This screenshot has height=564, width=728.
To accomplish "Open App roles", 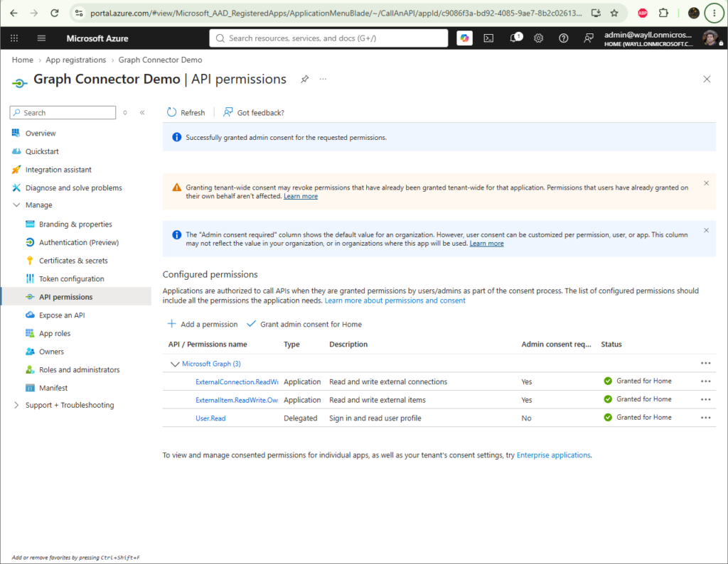I will [x=55, y=333].
